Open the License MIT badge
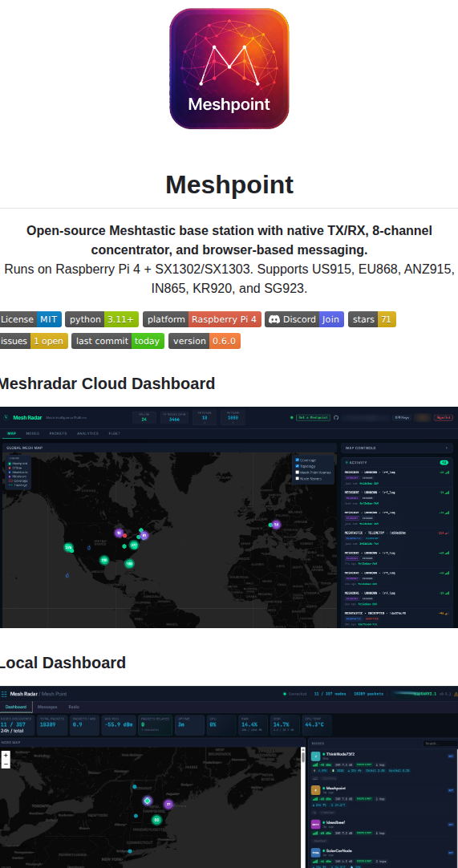Screen dimensions: 458x868 (x=30, y=319)
